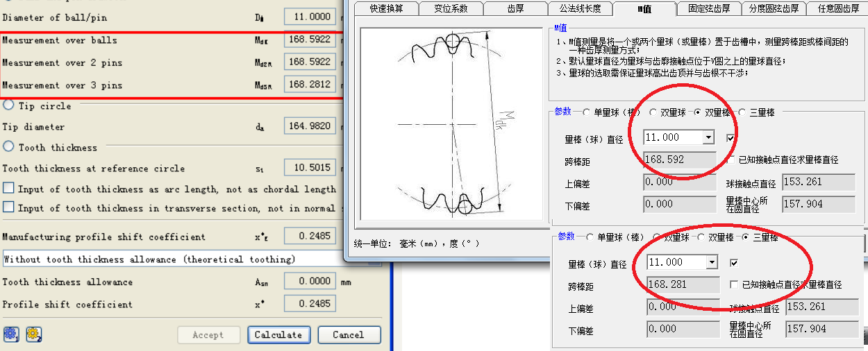Click 上偏差 field in the 168.281 panel

coord(683,307)
